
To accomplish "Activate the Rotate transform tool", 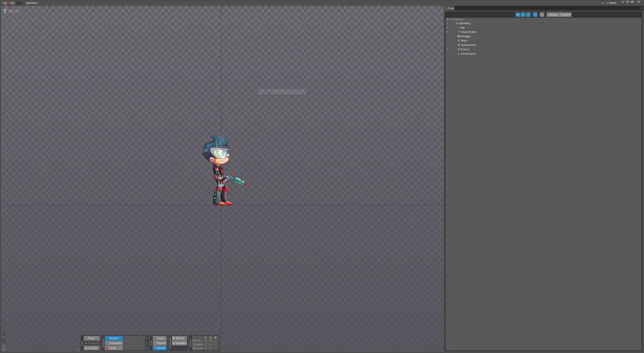I will click(114, 338).
